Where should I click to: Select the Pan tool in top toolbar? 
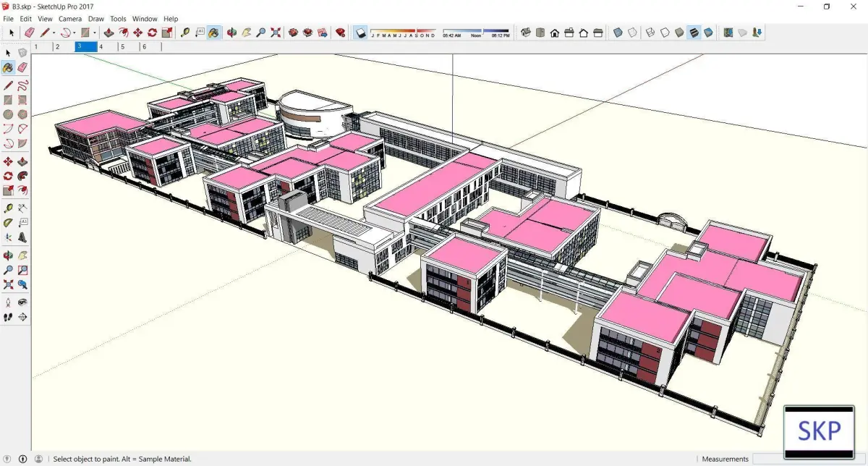pos(246,33)
